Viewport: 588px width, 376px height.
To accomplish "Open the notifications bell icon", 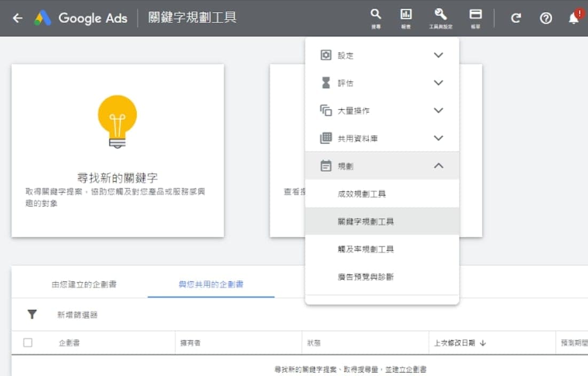I will (x=575, y=17).
